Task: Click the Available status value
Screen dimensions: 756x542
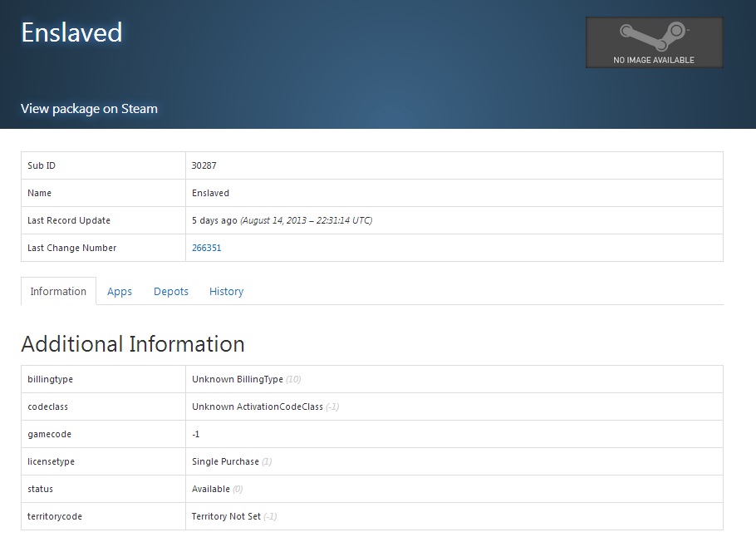Action: [x=211, y=489]
